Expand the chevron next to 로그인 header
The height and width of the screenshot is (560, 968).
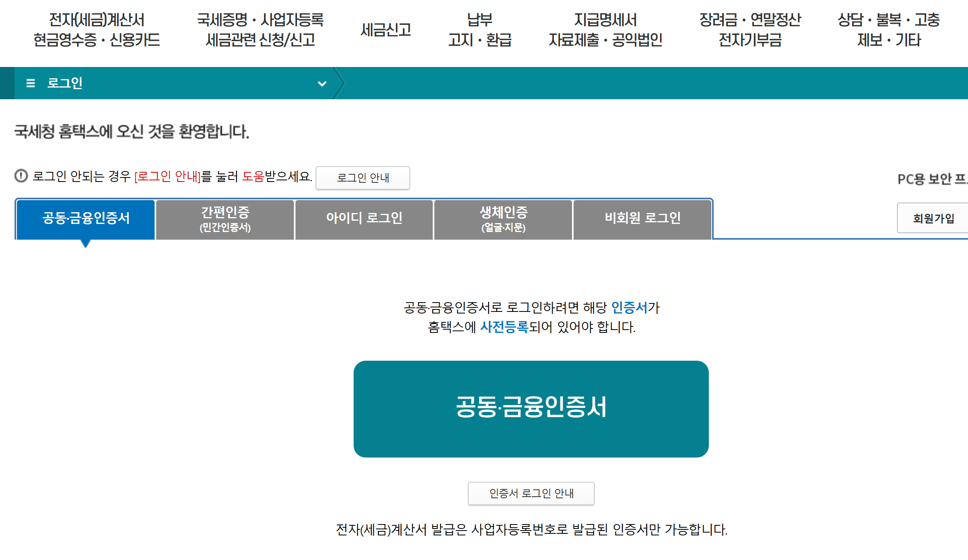(x=322, y=83)
